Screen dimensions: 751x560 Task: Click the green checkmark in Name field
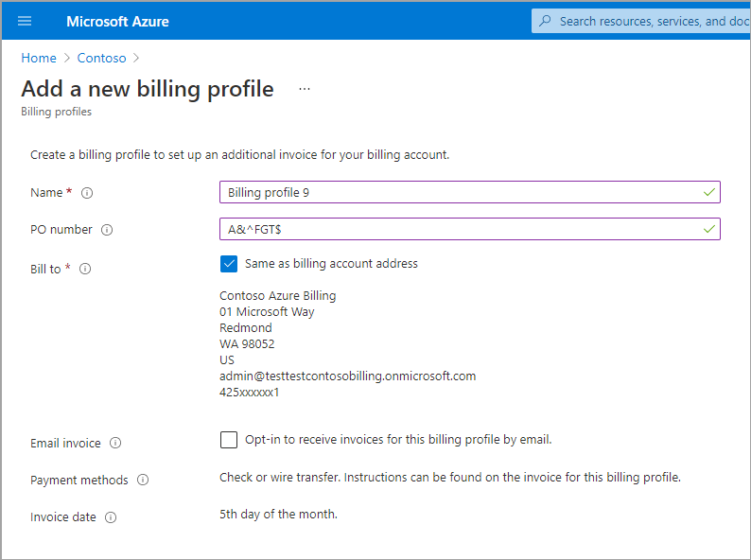pyautogui.click(x=709, y=192)
